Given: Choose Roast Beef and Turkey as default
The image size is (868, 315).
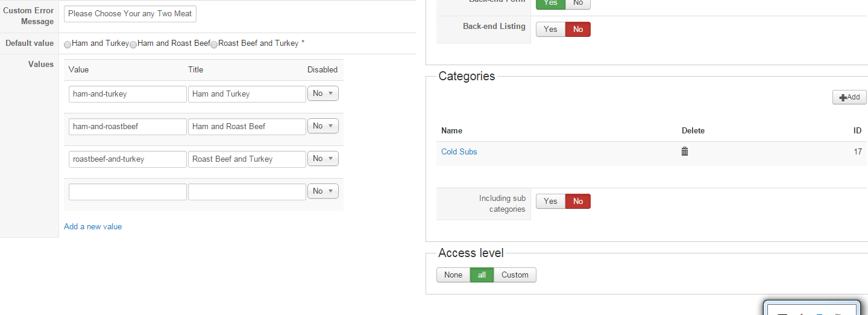Looking at the screenshot, I should 214,44.
